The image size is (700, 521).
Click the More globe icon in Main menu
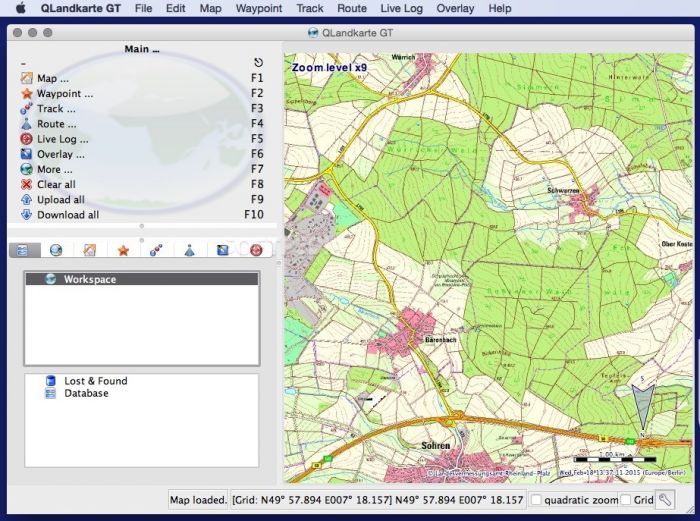point(26,169)
